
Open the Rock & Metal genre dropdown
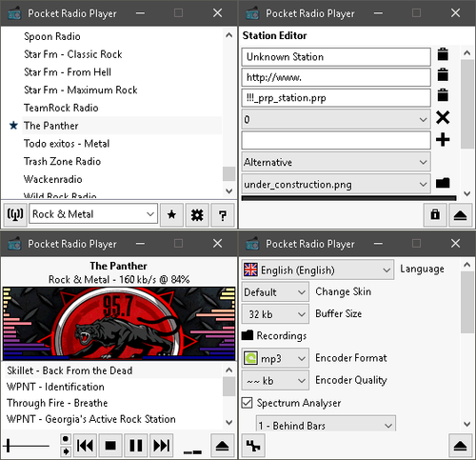(93, 214)
